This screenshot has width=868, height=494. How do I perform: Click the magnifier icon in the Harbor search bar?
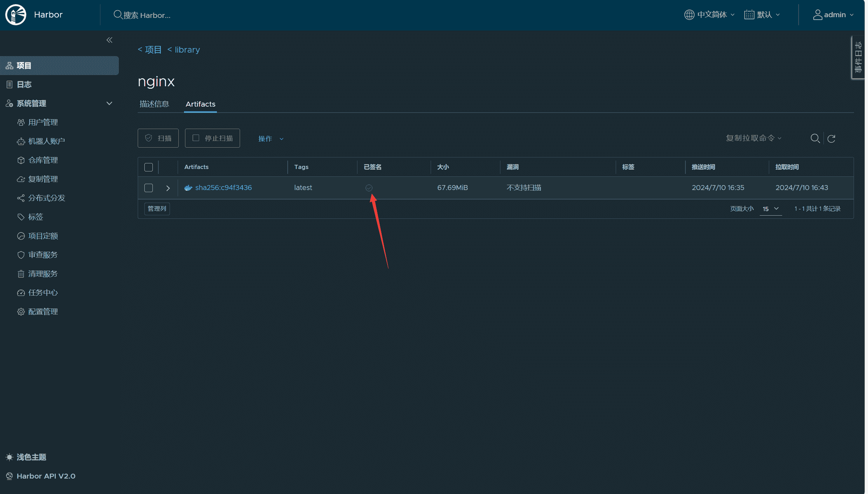click(118, 15)
